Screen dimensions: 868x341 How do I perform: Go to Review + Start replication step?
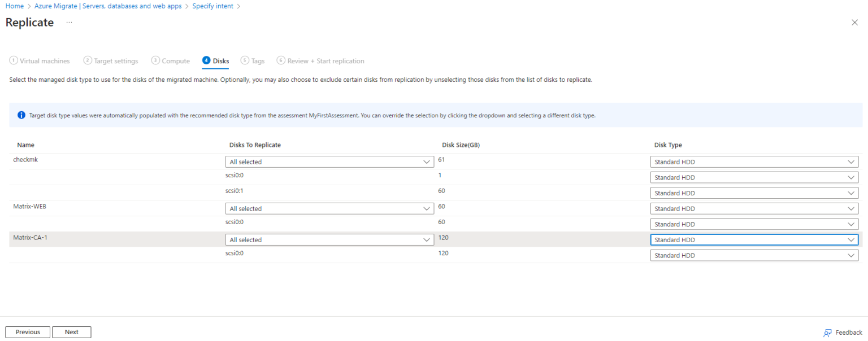pos(320,60)
